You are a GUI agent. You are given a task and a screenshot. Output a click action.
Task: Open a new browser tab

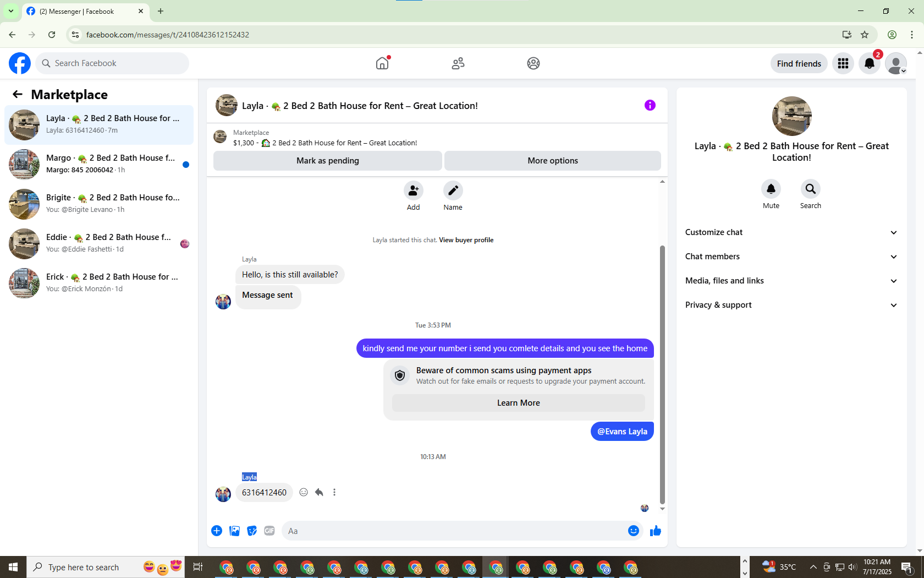pyautogui.click(x=161, y=11)
